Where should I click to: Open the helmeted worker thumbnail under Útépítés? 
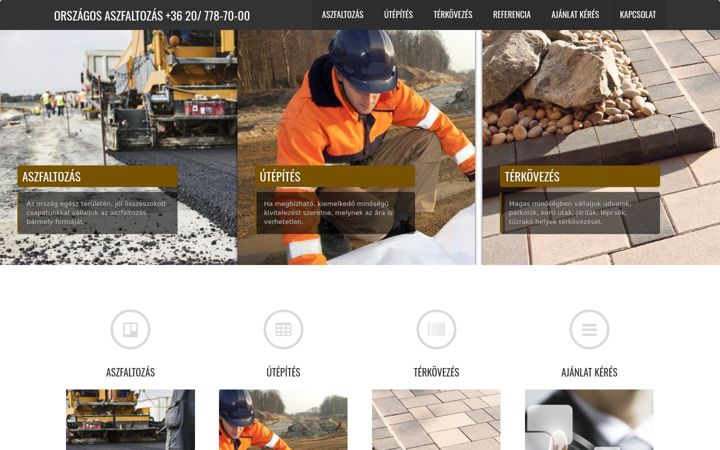[283, 420]
